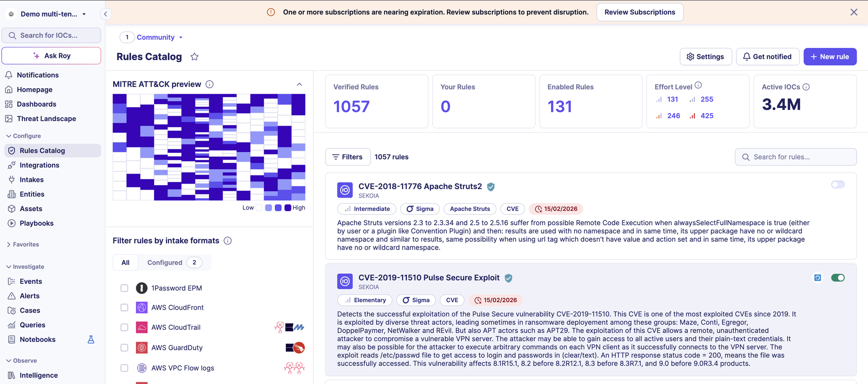Check the AWS CloudTrail intake format

pos(124,327)
